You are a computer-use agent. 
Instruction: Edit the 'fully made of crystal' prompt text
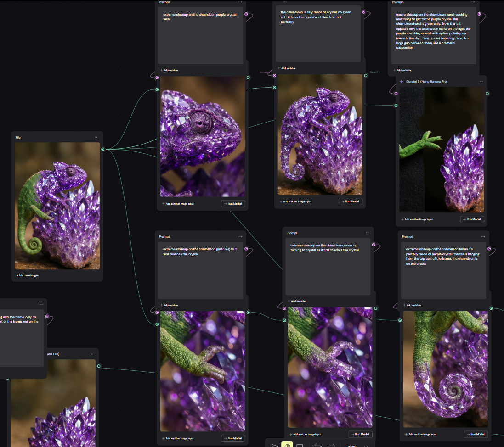[x=318, y=34]
